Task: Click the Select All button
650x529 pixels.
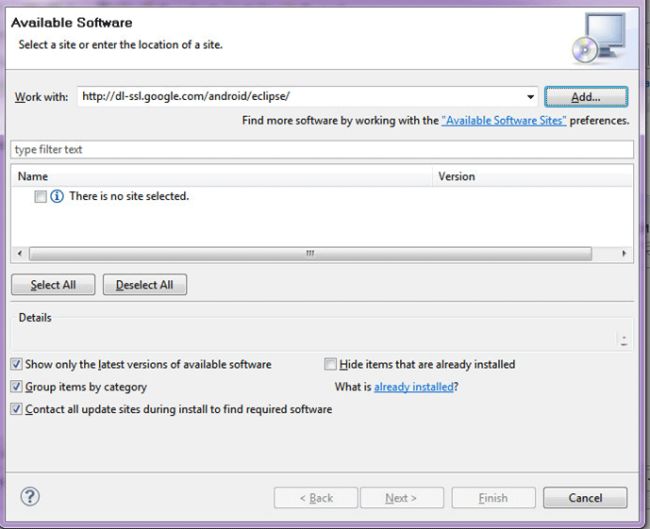Action: coord(53,285)
